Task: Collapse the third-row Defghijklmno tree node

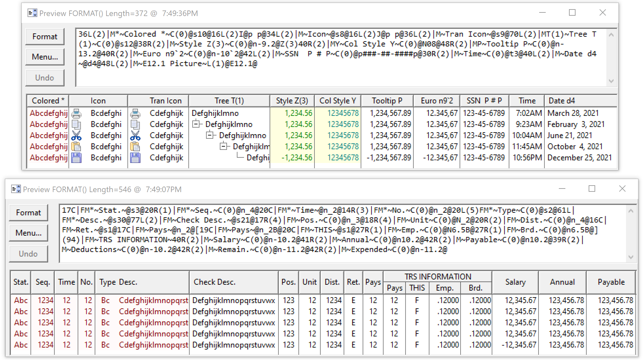Action: click(210, 135)
